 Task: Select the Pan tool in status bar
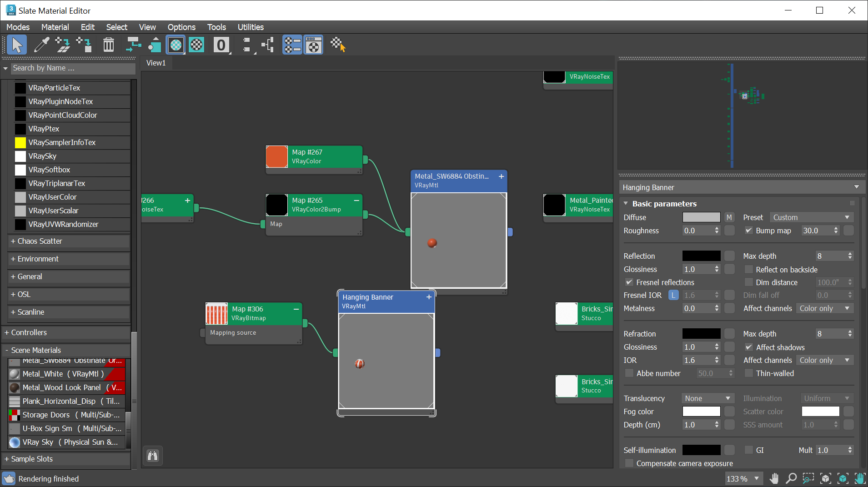(x=774, y=478)
